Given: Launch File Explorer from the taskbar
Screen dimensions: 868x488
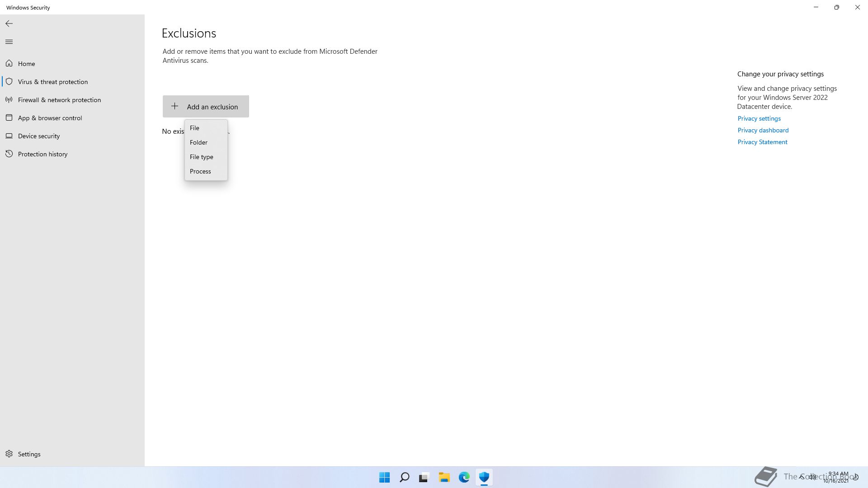Looking at the screenshot, I should (444, 477).
